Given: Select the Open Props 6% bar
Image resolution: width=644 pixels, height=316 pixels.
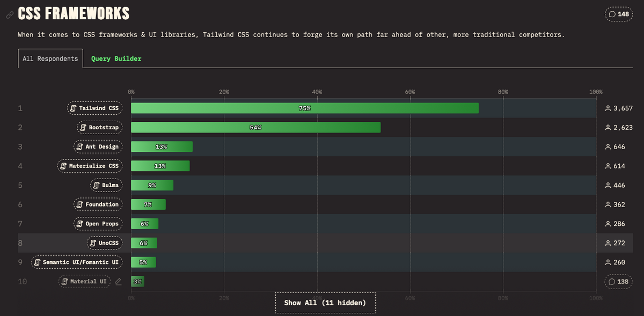Looking at the screenshot, I should click(145, 224).
